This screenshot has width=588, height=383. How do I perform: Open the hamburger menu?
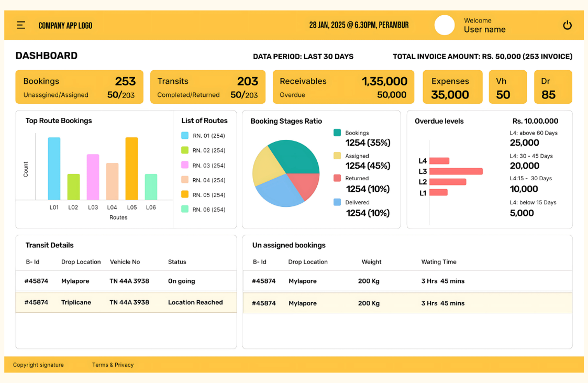(21, 25)
